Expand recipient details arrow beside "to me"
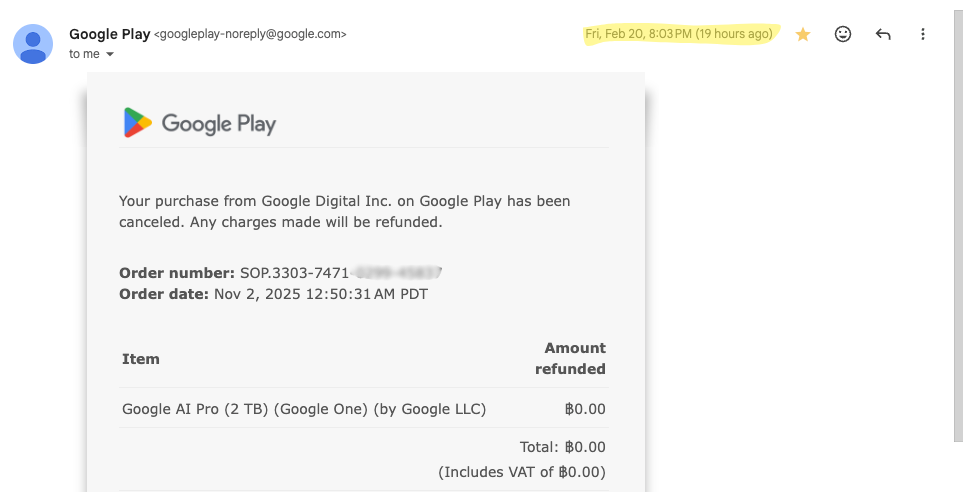Image resolution: width=963 pixels, height=492 pixels. tap(110, 54)
